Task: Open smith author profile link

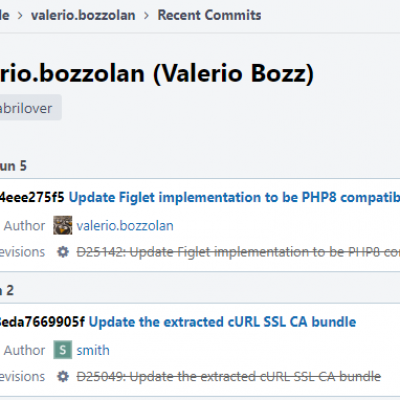Action: point(93,350)
